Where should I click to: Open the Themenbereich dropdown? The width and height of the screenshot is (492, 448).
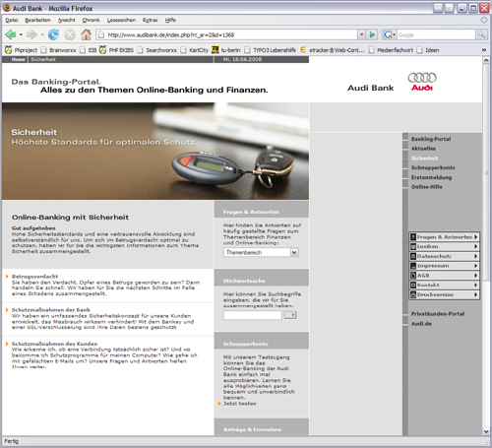261,252
